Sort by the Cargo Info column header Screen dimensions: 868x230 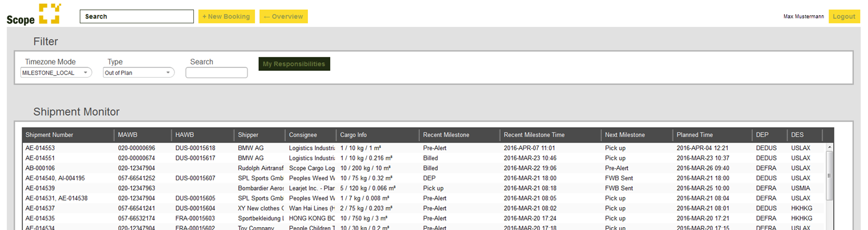tap(354, 135)
